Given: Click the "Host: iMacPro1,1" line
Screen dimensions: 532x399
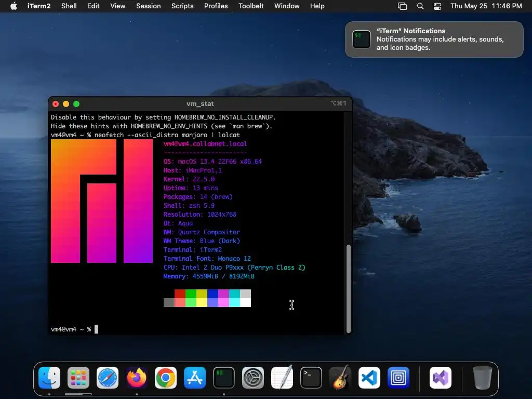Looking at the screenshot, I should coord(192,170).
